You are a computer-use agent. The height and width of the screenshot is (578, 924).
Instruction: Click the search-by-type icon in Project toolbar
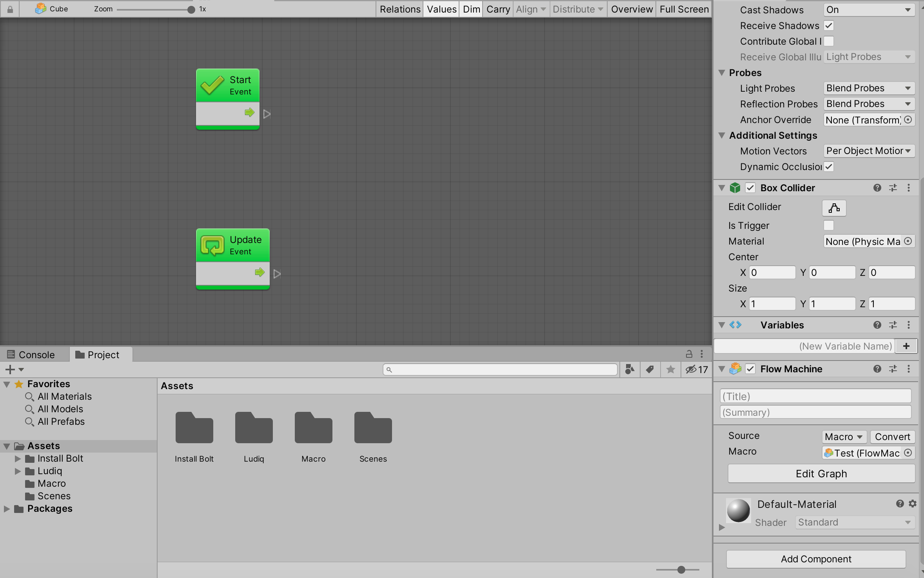629,369
